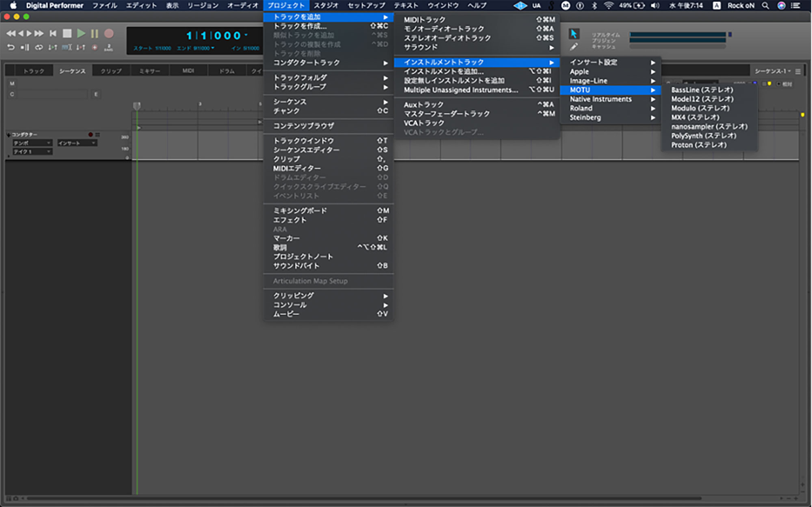Viewport: 812px width, 507px height.
Task: Click the return-to-start transport button
Action: pyautogui.click(x=53, y=33)
